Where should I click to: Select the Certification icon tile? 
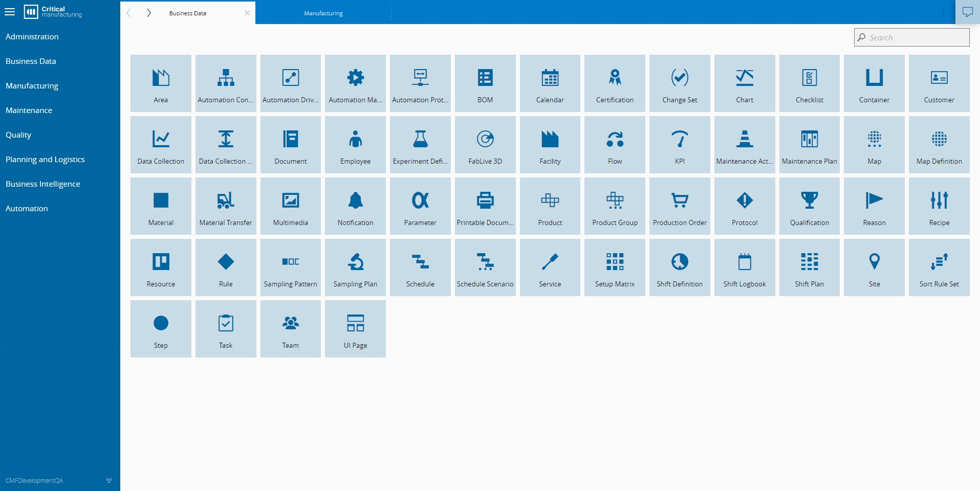(615, 83)
